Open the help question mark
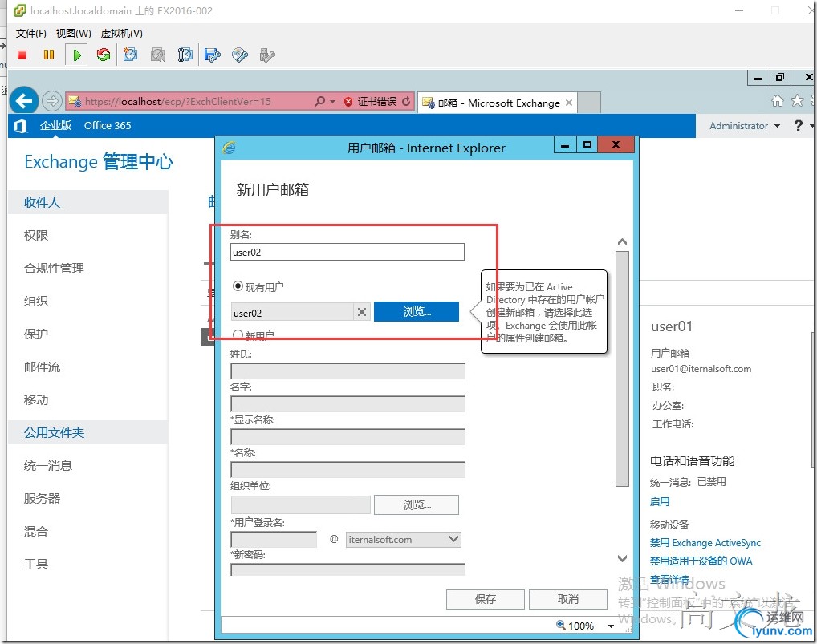The image size is (817, 644). (798, 125)
